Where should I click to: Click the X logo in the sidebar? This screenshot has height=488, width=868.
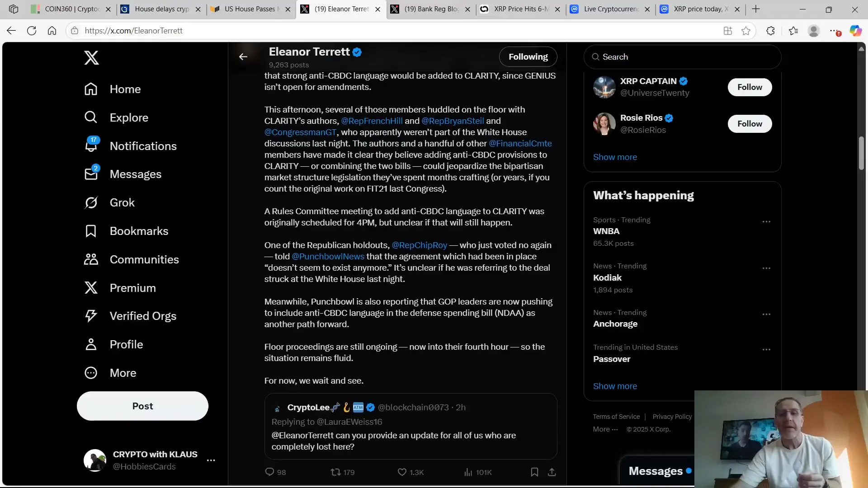(x=91, y=58)
